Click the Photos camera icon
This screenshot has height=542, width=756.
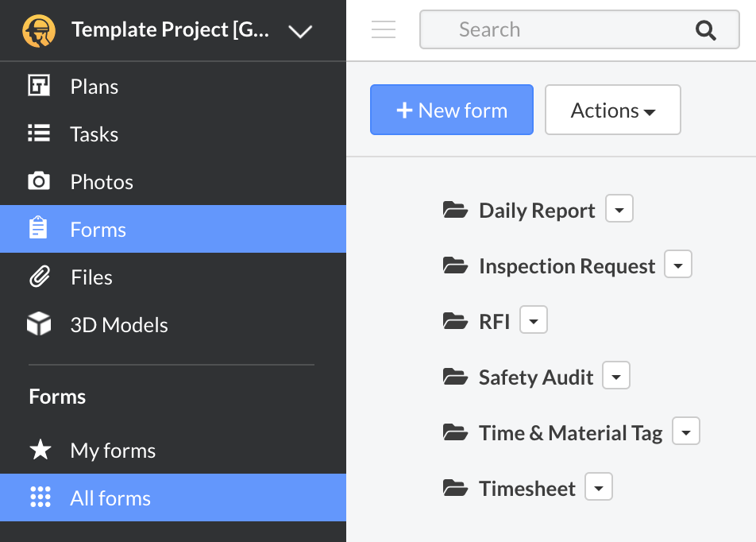coord(39,182)
